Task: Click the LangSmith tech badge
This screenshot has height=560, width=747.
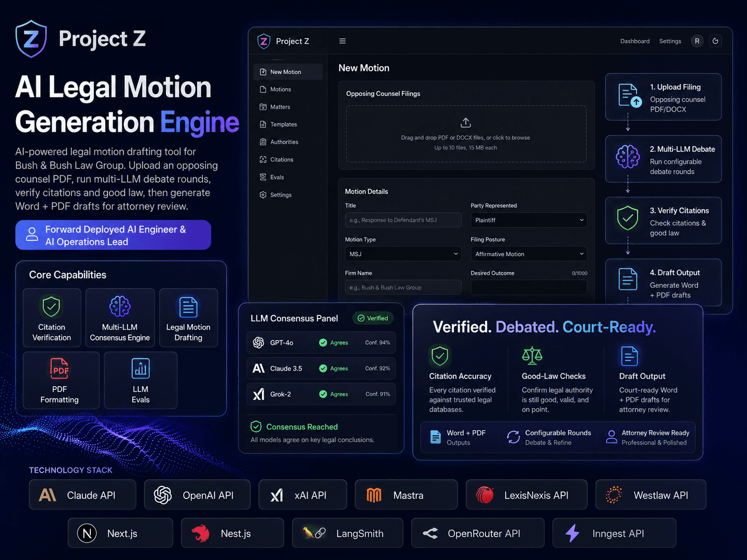Action: 347,533
